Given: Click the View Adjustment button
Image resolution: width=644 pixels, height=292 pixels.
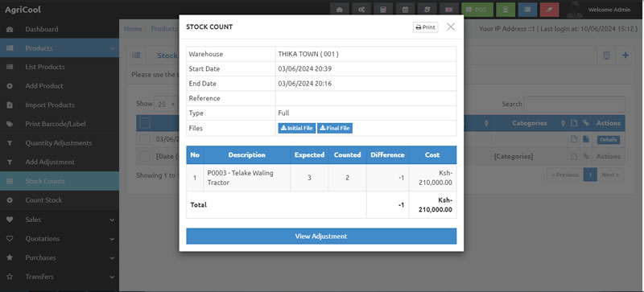Looking at the screenshot, I should (x=321, y=236).
